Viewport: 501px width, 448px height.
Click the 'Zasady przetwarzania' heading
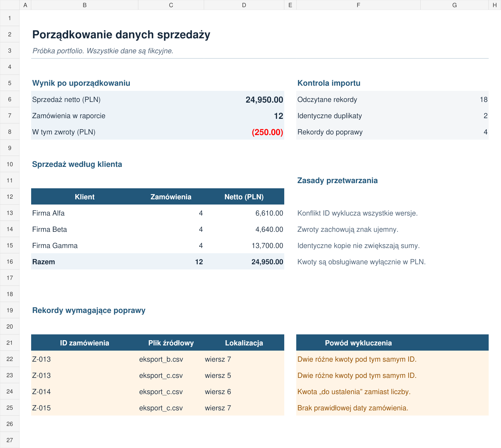337,180
